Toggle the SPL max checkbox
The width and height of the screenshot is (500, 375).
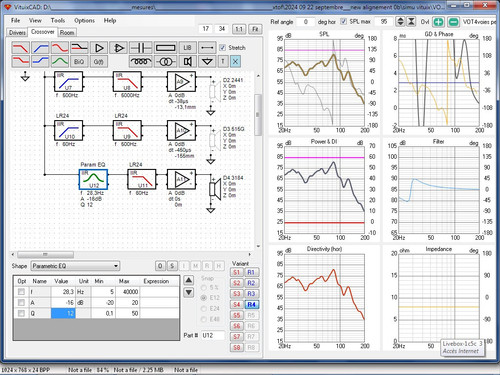tap(343, 21)
